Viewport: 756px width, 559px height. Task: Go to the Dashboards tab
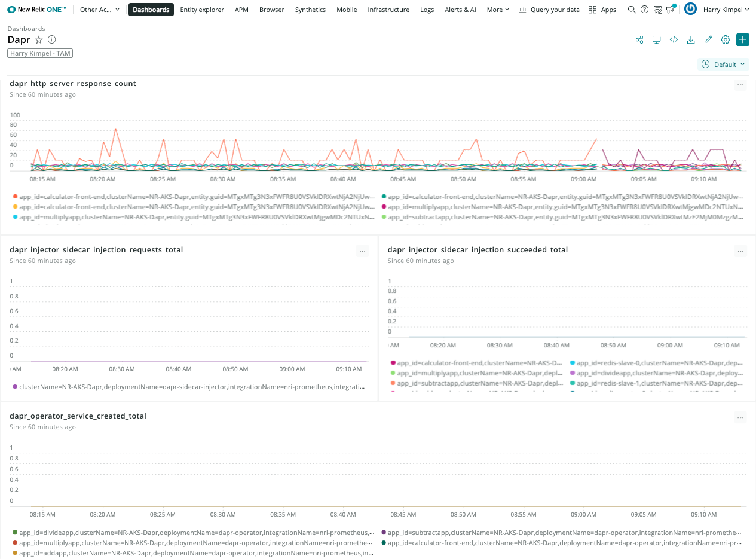[x=151, y=10]
